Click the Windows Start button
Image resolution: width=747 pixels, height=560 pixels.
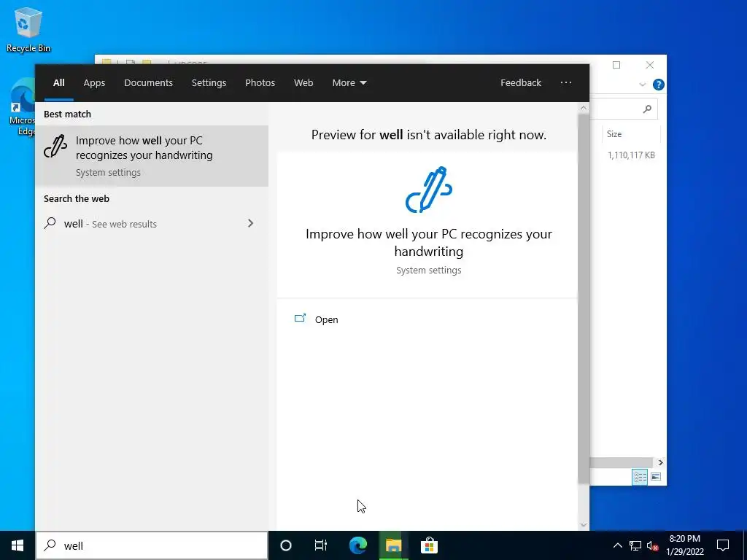pos(18,545)
